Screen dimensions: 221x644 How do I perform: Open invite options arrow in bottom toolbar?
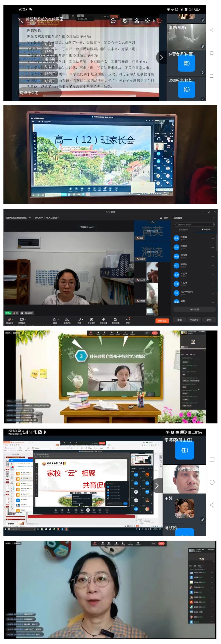[x=58, y=319]
